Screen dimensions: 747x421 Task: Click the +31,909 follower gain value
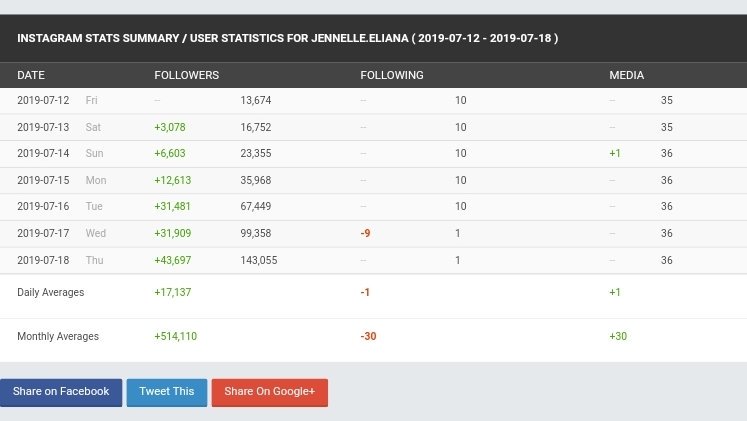[172, 233]
